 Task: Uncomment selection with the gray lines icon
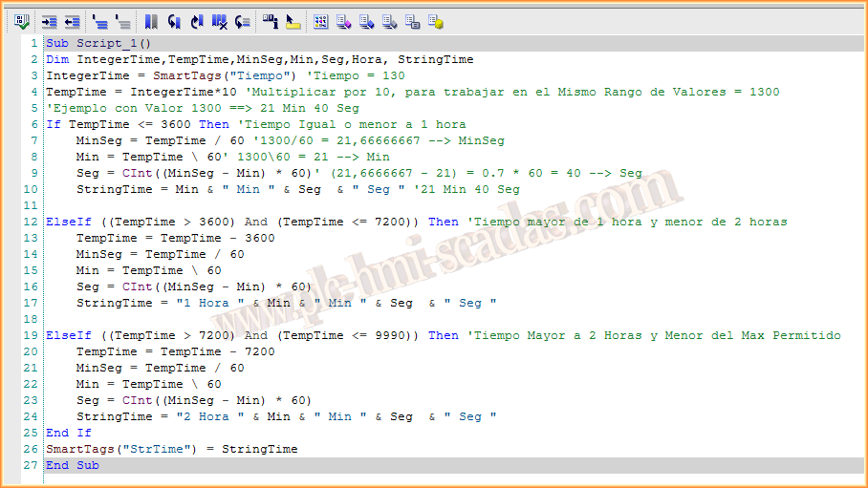click(x=122, y=20)
